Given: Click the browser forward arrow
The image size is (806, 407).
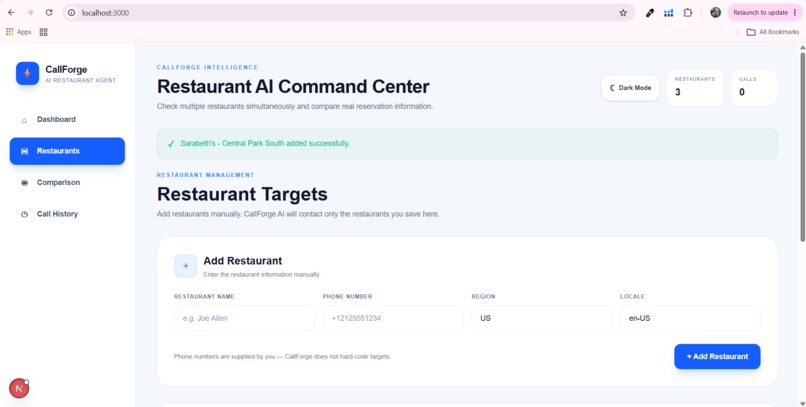Looking at the screenshot, I should point(30,12).
